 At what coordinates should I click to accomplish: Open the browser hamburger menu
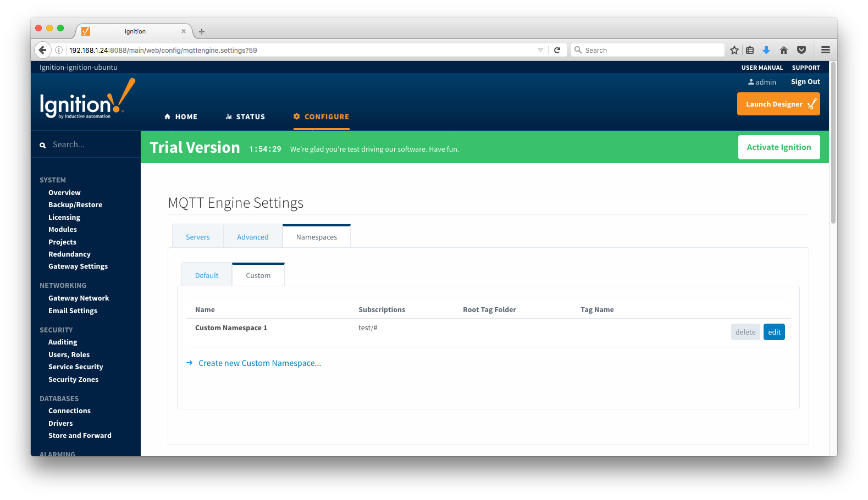(x=826, y=50)
